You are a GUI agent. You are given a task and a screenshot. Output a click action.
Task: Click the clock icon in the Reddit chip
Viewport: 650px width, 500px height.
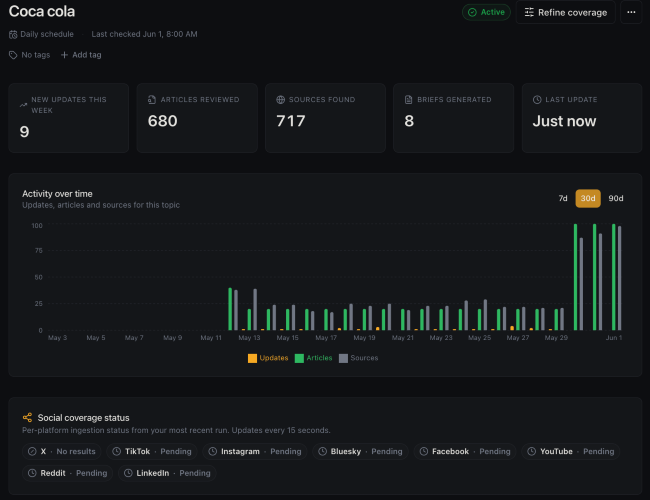click(x=32, y=473)
